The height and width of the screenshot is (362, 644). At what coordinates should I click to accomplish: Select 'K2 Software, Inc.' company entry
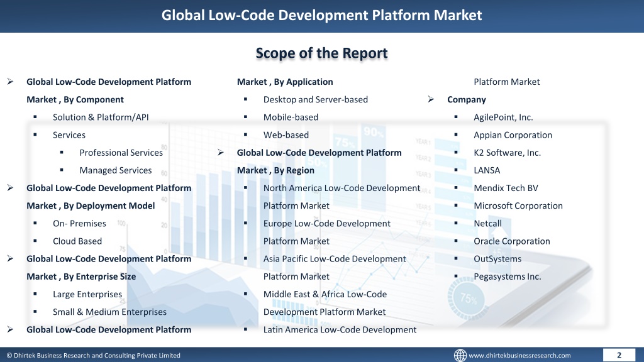pos(508,152)
